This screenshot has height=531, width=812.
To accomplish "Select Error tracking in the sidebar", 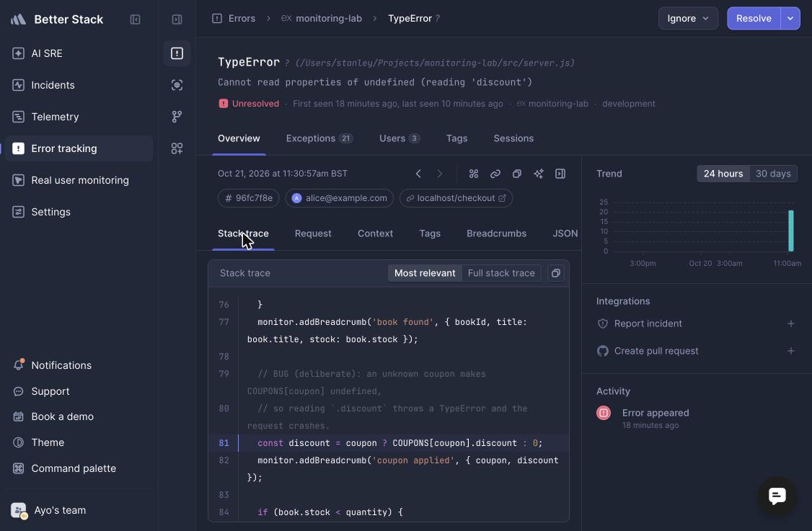I will coord(79,148).
